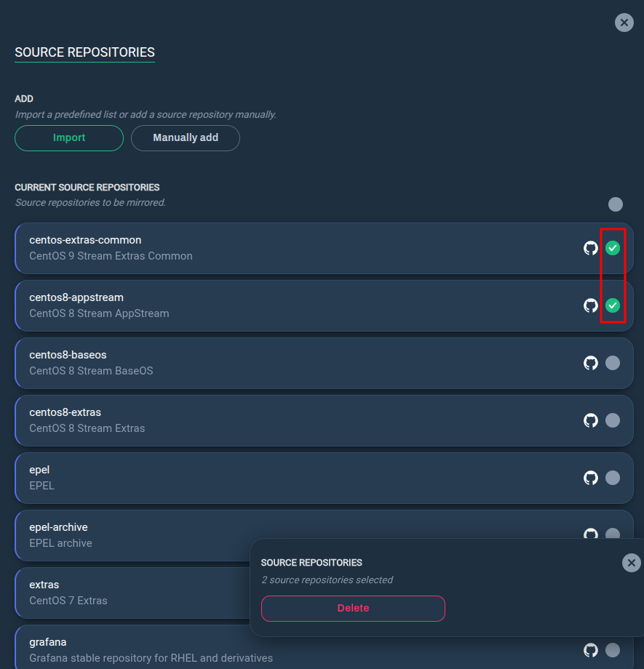The image size is (644, 669).
Task: Close the Source Repositories panel
Action: [x=624, y=23]
